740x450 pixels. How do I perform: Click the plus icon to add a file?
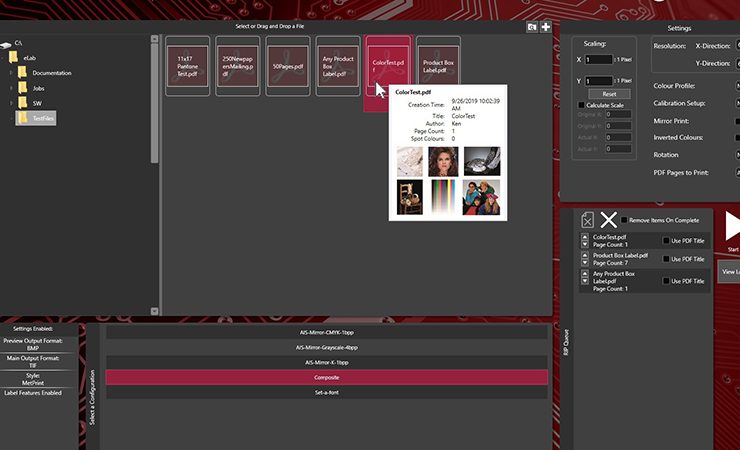coord(546,26)
